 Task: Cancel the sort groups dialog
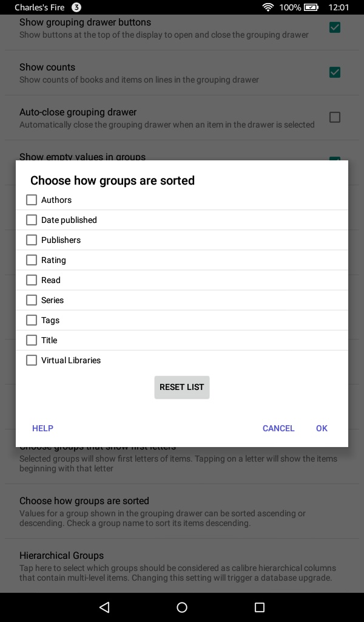click(278, 428)
